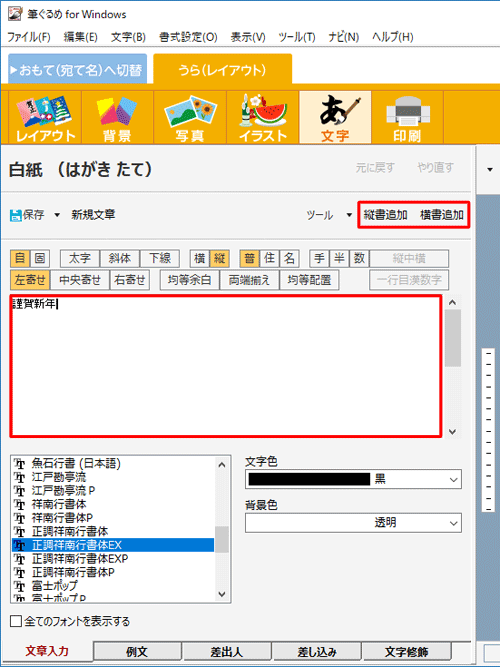Select 均等配置 even distribution

click(309, 280)
